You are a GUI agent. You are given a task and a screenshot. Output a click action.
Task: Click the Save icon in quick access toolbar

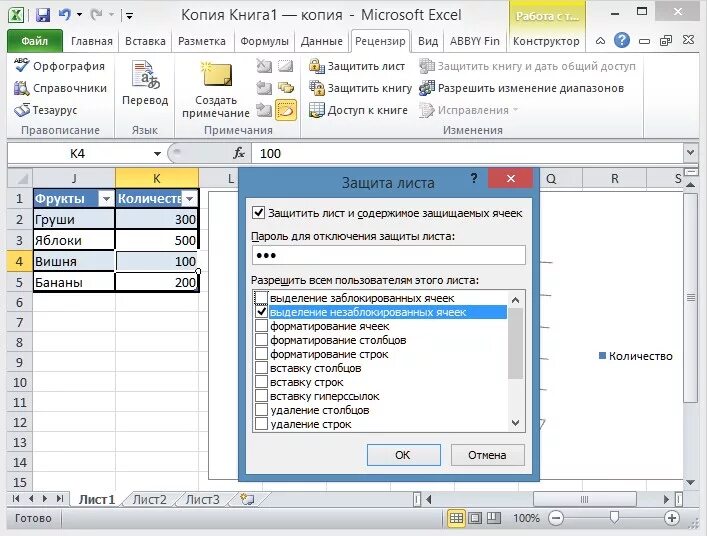click(x=43, y=15)
